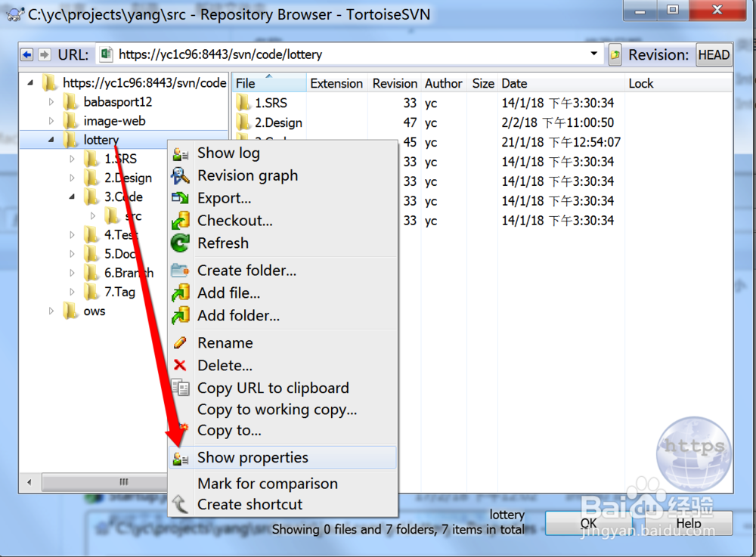Click the Export menu icon
Viewport: 756px width, 557px height.
[x=181, y=197]
